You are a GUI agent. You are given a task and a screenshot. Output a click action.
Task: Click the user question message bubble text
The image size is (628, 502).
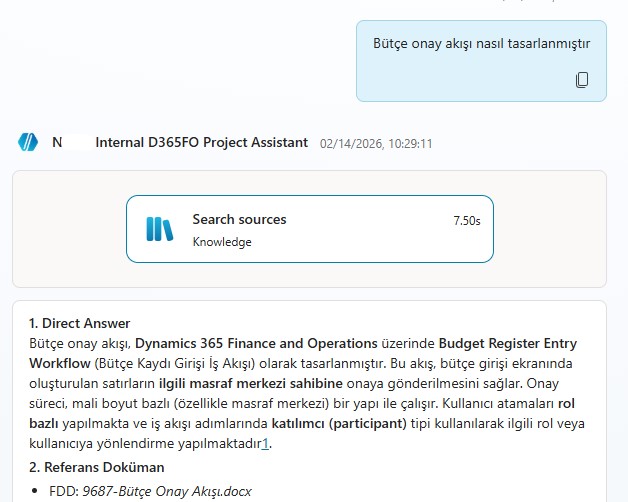click(x=481, y=44)
